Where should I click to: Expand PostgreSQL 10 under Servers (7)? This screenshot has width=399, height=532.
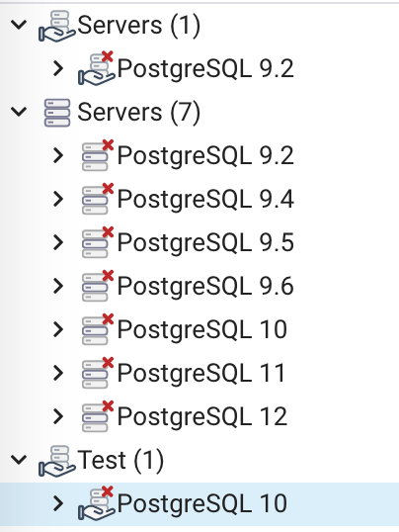point(58,329)
